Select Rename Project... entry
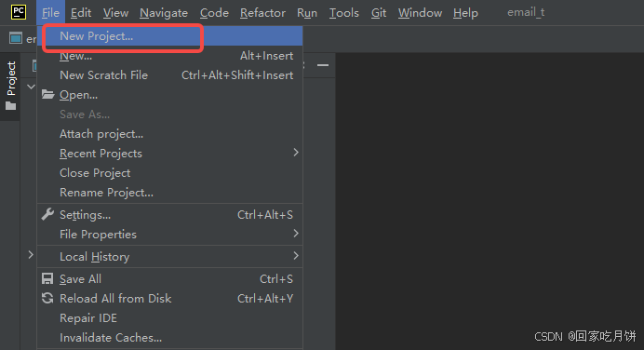This screenshot has height=350, width=644. (170, 193)
